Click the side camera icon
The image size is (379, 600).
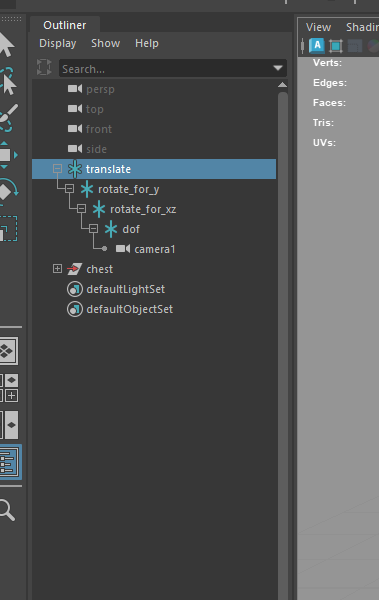coord(75,148)
